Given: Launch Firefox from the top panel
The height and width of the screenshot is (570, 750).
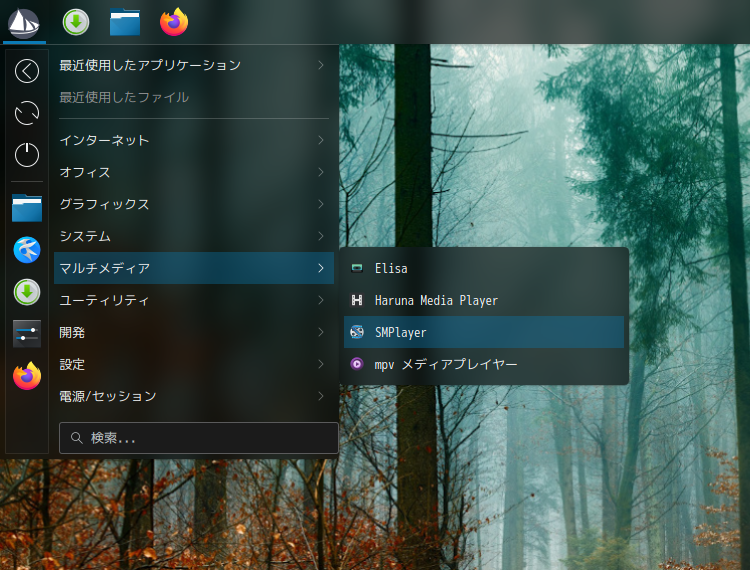Looking at the screenshot, I should coord(174,22).
